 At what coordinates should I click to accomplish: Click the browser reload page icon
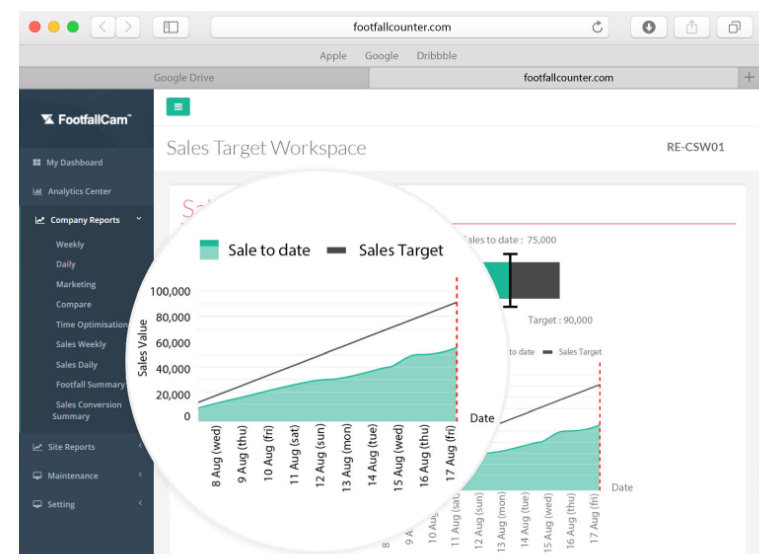[598, 27]
